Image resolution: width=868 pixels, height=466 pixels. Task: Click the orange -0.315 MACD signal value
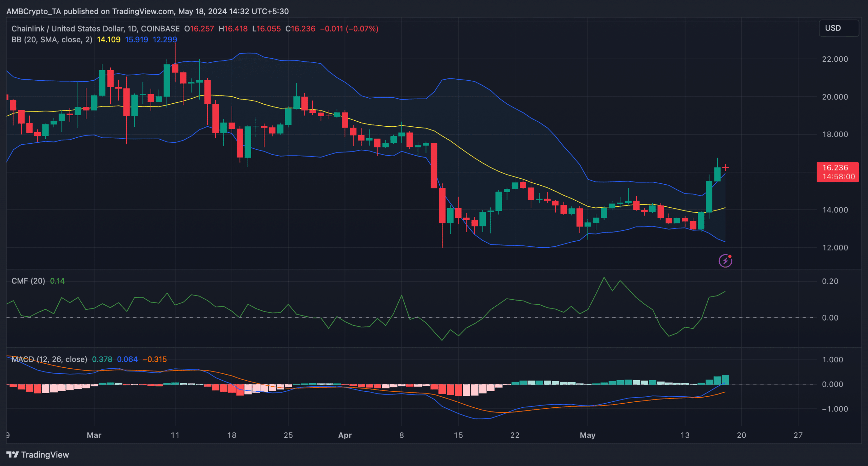tap(155, 359)
